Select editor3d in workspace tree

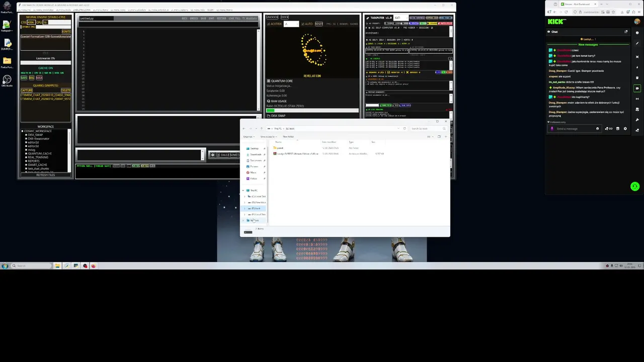point(33,146)
